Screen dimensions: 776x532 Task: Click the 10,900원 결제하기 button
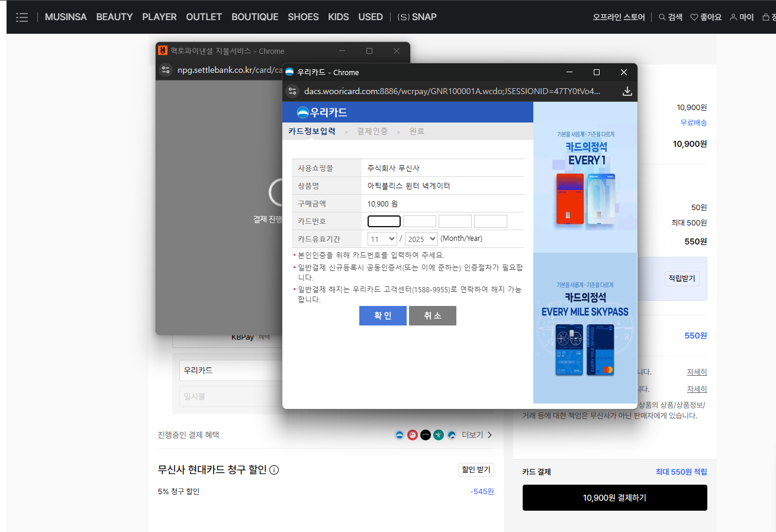[614, 498]
